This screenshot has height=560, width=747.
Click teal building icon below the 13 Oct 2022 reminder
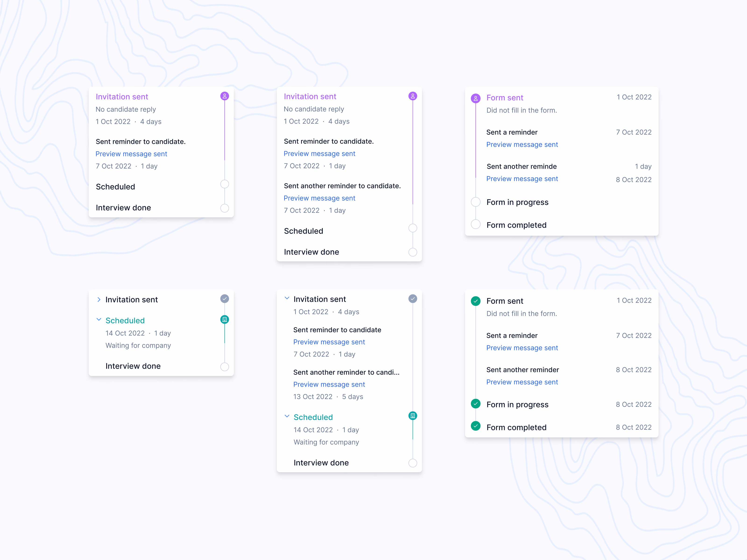click(x=413, y=416)
